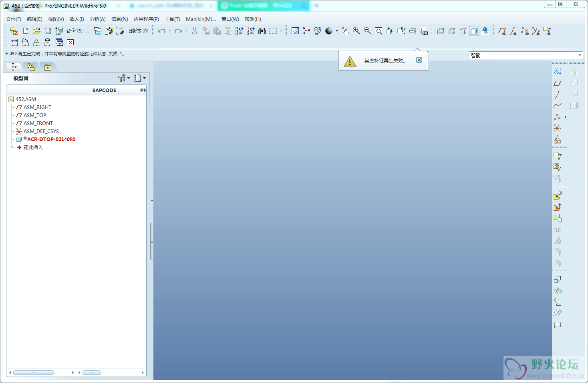This screenshot has height=383, width=588.
Task: Create a new file from the toolbar
Action: click(26, 31)
